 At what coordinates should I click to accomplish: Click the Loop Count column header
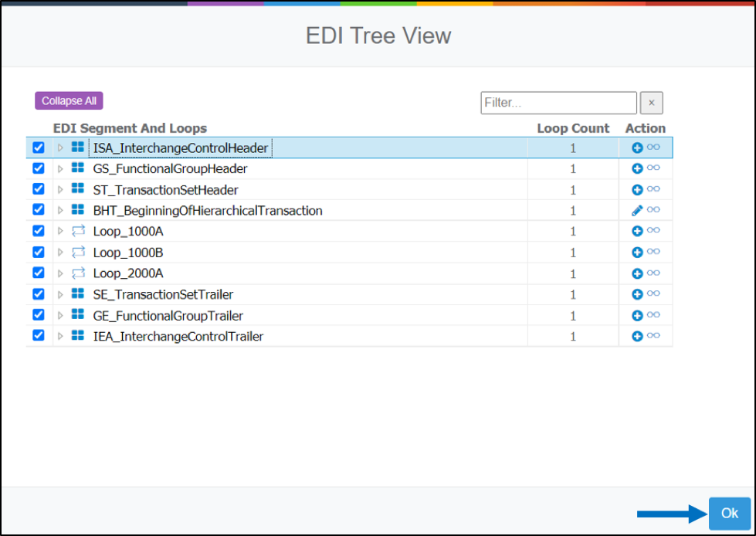click(573, 128)
